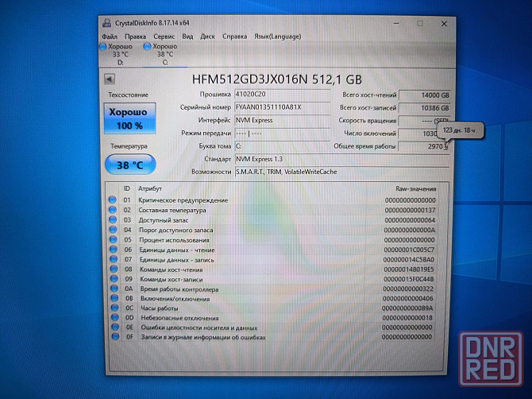532x399 pixels.
Task: Click blue status icon beside Доступный запас
Action: (112, 219)
